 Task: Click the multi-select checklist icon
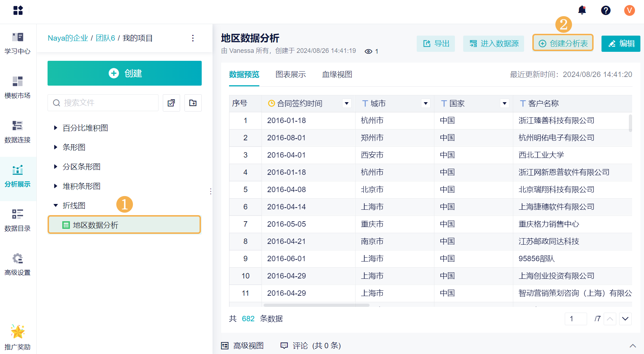pos(171,103)
